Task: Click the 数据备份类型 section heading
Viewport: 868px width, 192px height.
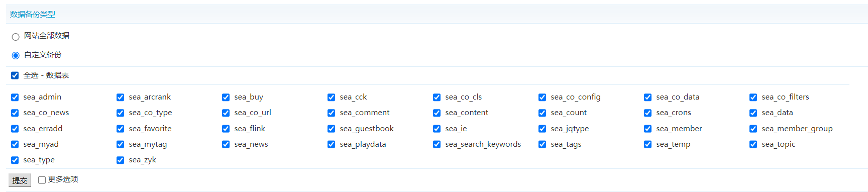Action: [x=33, y=15]
